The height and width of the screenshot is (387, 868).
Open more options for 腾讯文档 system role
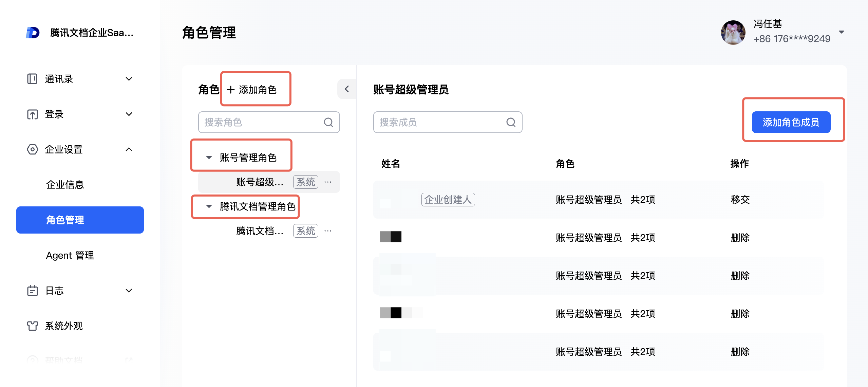point(328,231)
